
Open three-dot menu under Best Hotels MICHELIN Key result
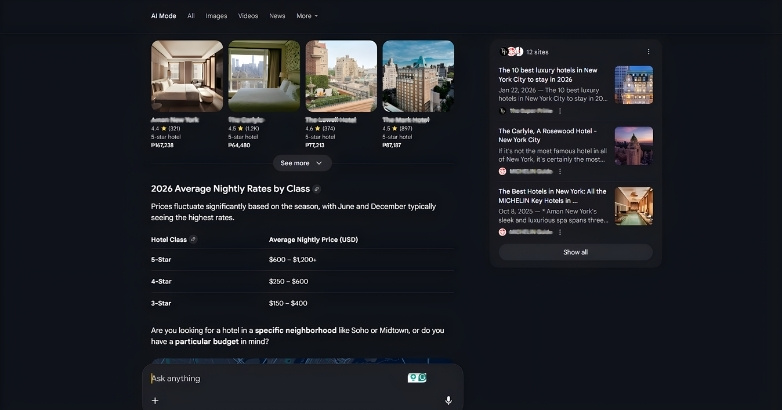560,232
